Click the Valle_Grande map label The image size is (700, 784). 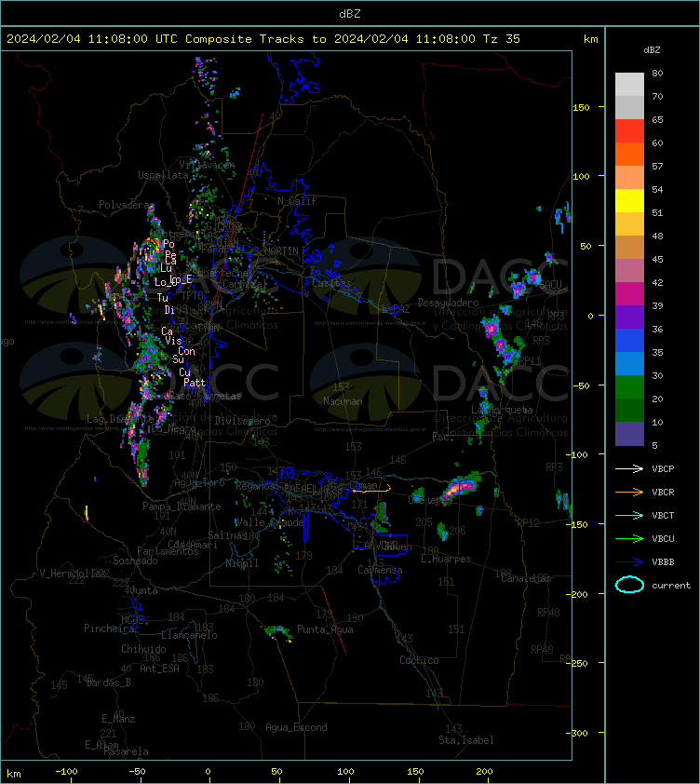click(270, 522)
